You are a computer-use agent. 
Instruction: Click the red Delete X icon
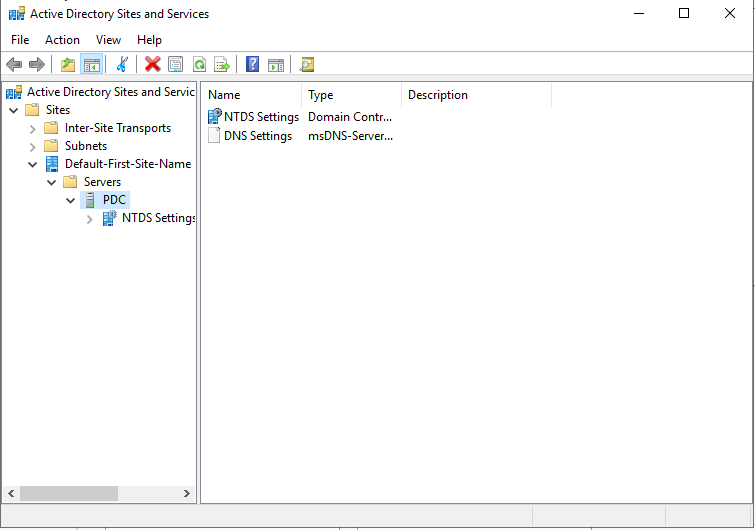tap(153, 64)
